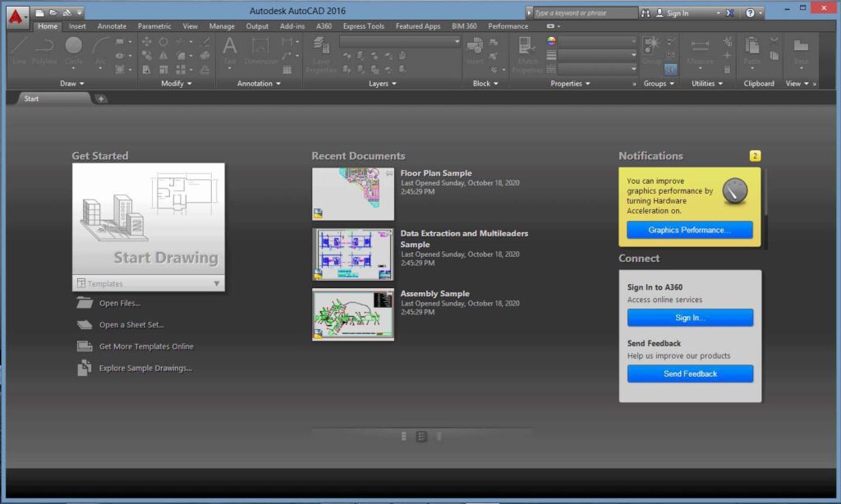Open the Express Tools ribbon tab
The height and width of the screenshot is (504, 841).
point(364,25)
